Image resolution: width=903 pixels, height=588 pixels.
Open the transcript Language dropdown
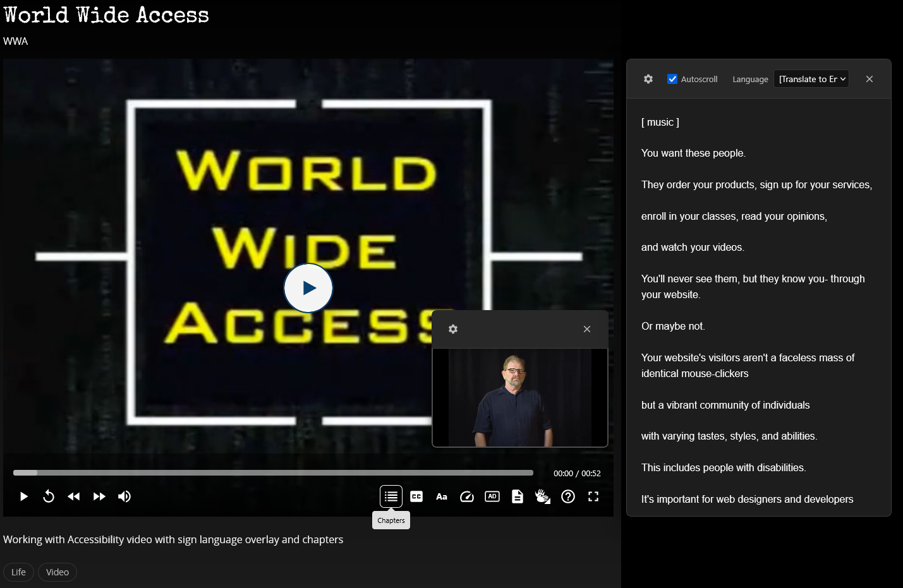(811, 79)
